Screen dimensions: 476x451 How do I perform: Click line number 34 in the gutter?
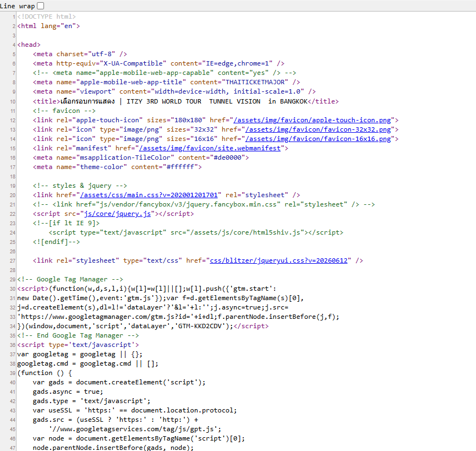click(x=13, y=327)
